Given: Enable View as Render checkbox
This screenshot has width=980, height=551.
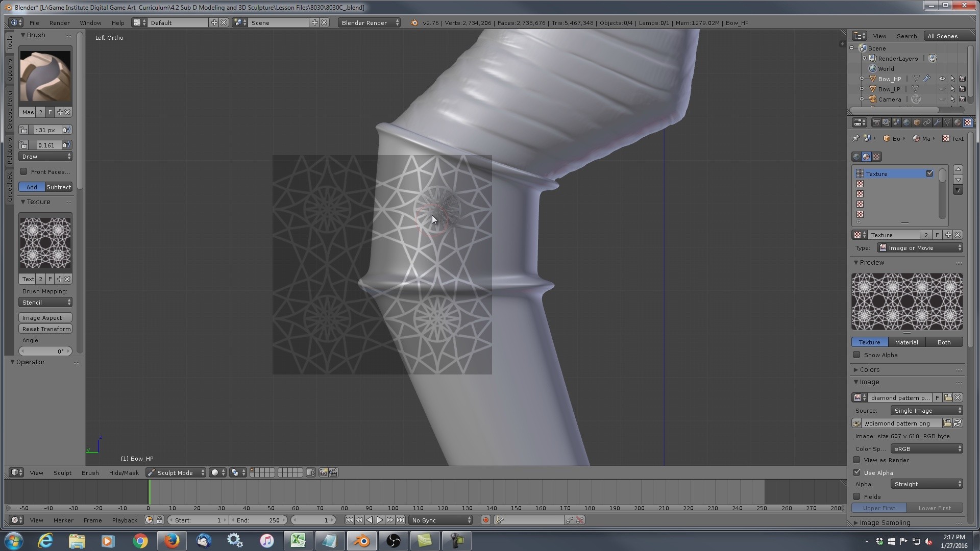Looking at the screenshot, I should 856,460.
